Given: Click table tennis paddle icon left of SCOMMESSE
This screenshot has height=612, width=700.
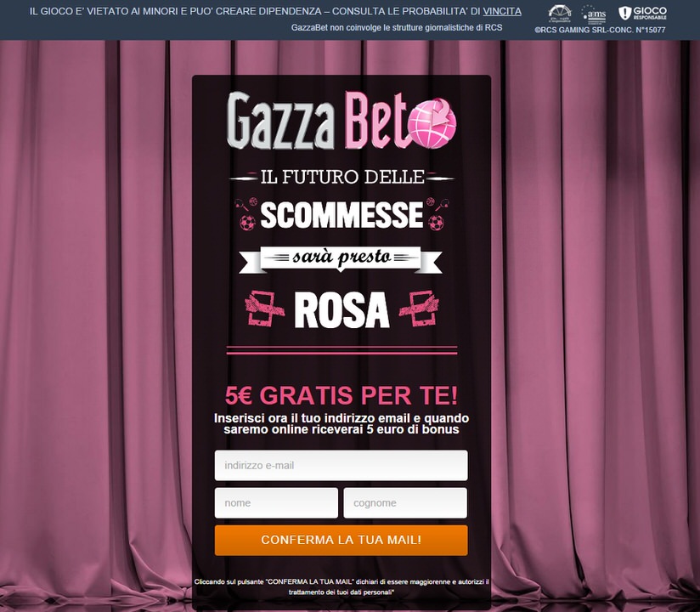Looking at the screenshot, I should coord(240,205).
